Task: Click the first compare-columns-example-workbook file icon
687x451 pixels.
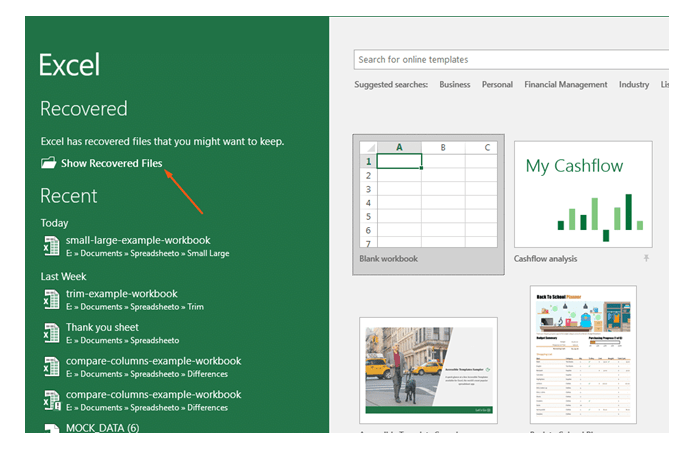Action: (x=51, y=367)
